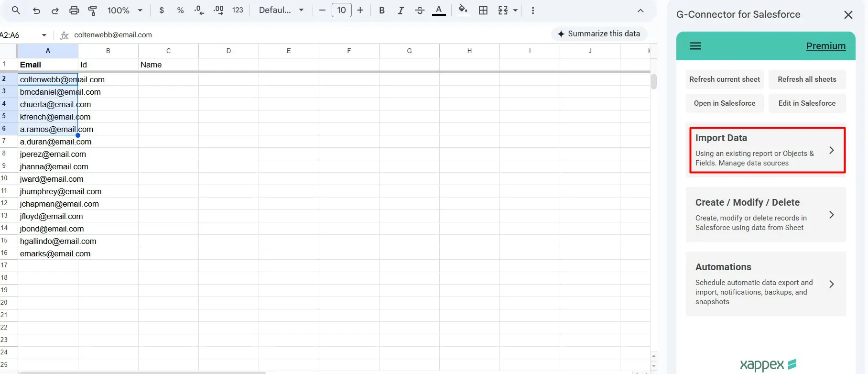Open the Import Data card

(767, 150)
